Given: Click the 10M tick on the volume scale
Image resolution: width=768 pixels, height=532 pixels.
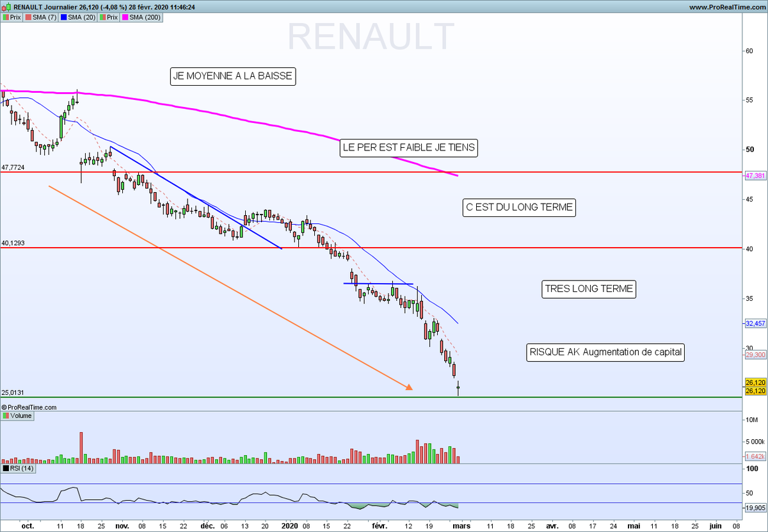Looking at the screenshot, I should click(753, 420).
